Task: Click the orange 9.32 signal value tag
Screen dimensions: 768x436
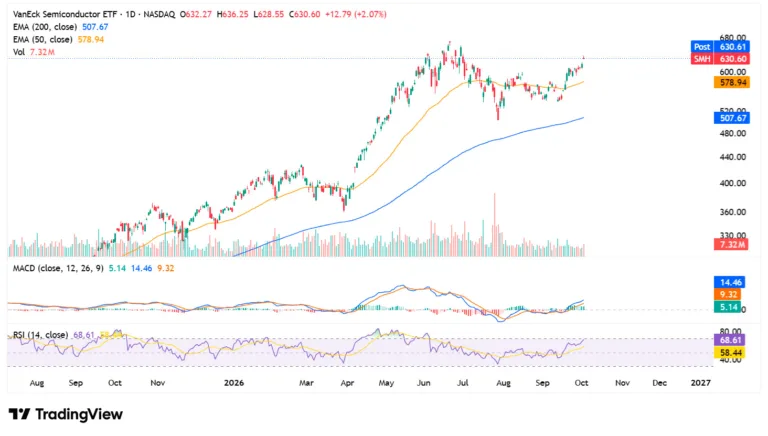Action: coord(727,294)
